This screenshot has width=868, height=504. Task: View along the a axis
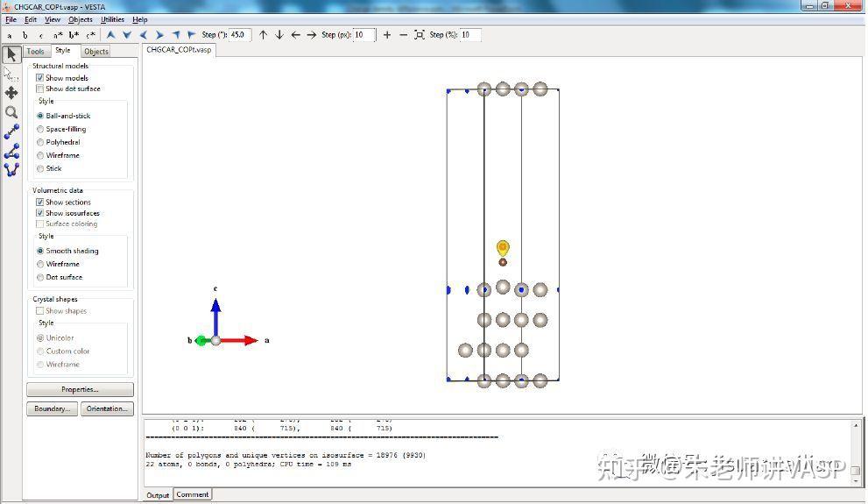(x=9, y=35)
